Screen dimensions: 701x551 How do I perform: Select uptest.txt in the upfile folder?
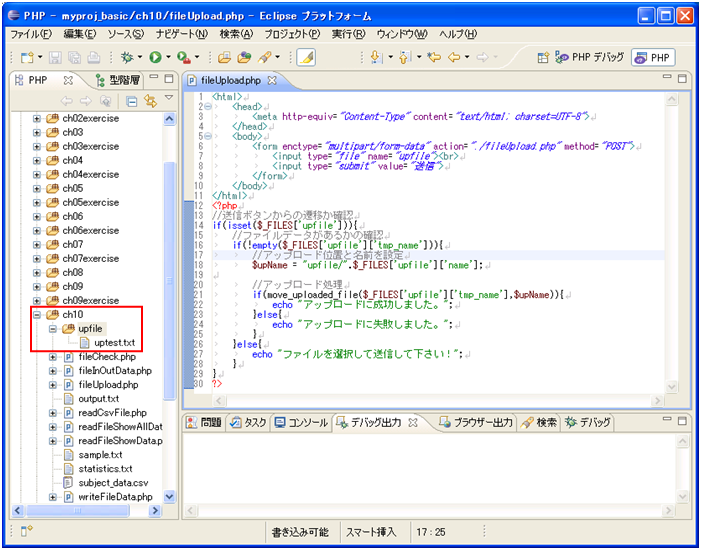tap(114, 343)
